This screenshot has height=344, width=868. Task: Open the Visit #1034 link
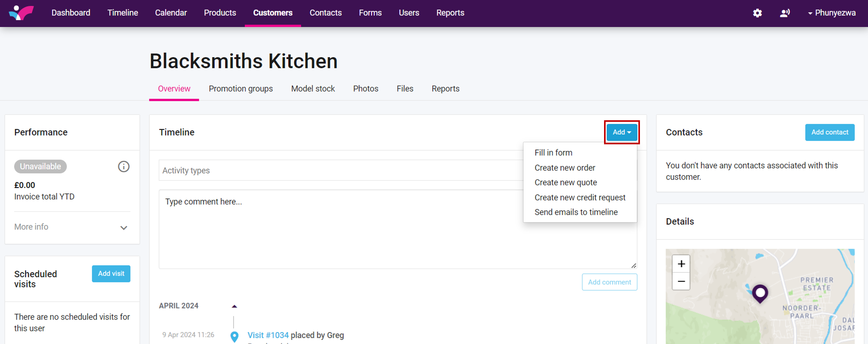(268, 335)
